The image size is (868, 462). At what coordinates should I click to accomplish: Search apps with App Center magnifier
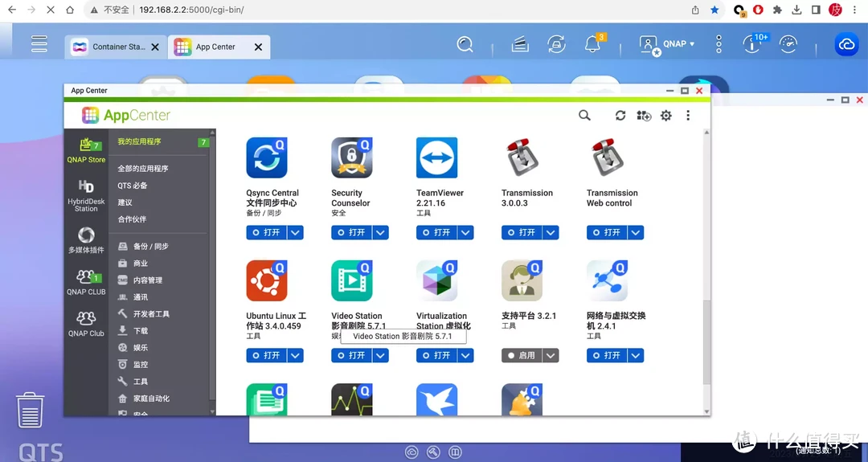pos(584,115)
